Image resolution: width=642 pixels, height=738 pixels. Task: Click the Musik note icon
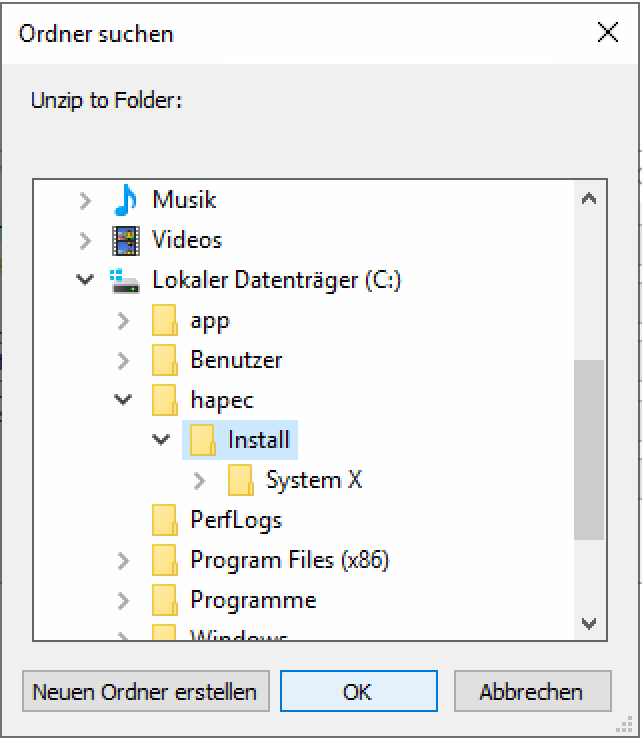click(125, 200)
